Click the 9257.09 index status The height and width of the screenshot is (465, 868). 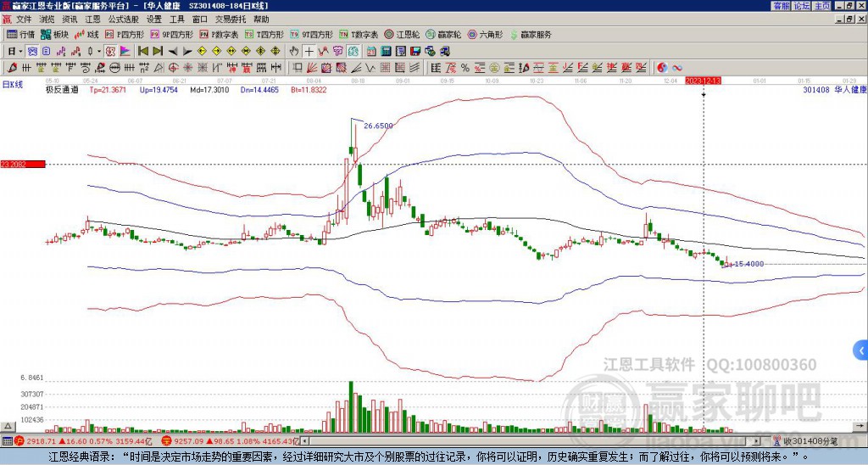pos(231,441)
